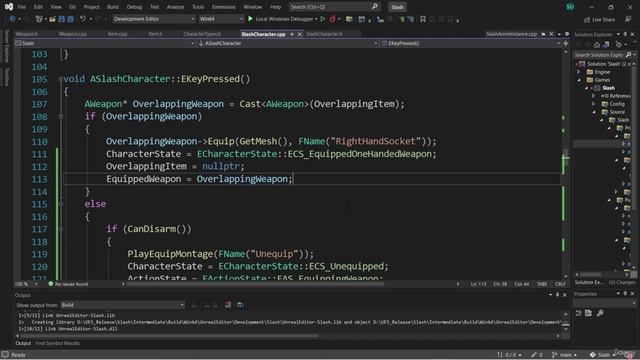Start Local Windows Debugger
This screenshot has height=360, width=640.
(x=282, y=19)
